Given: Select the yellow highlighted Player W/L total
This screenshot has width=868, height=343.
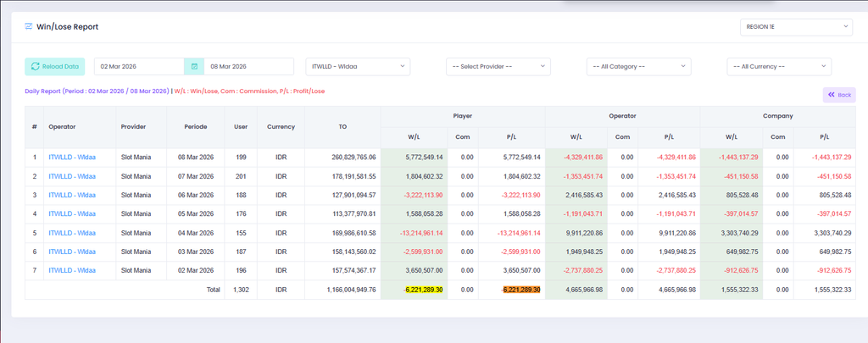Looking at the screenshot, I should click(x=424, y=290).
